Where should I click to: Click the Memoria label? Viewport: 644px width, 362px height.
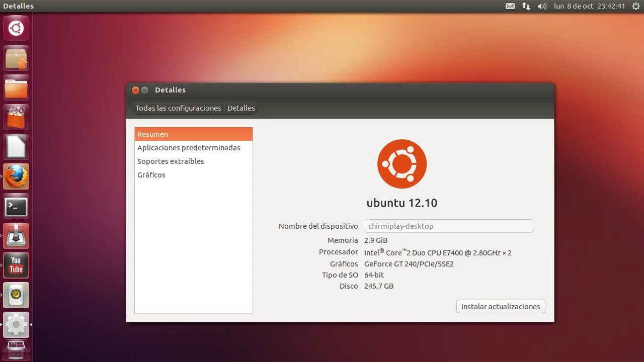click(x=343, y=240)
